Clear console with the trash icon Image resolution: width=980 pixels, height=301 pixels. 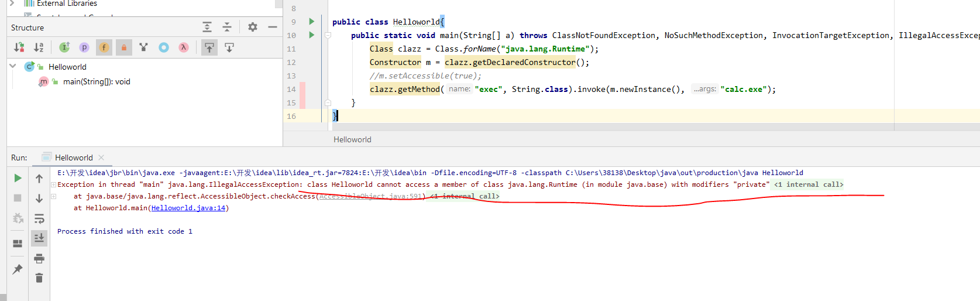(39, 278)
